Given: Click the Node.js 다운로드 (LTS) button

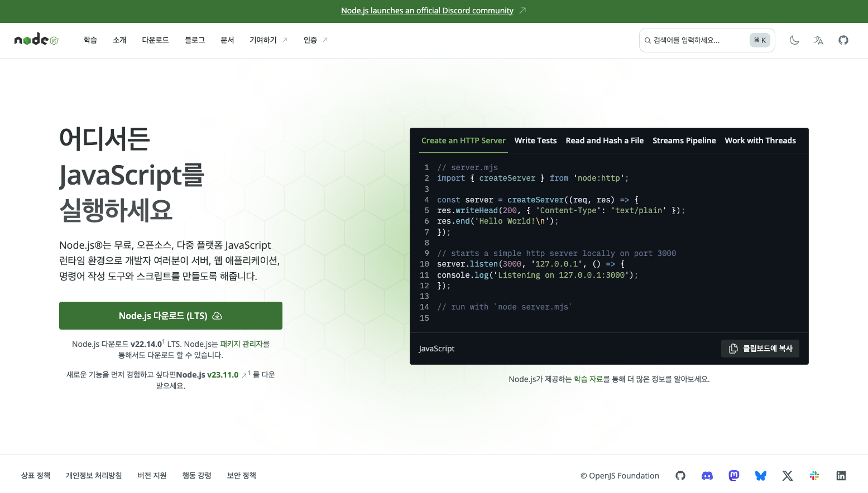Looking at the screenshot, I should pos(171,316).
